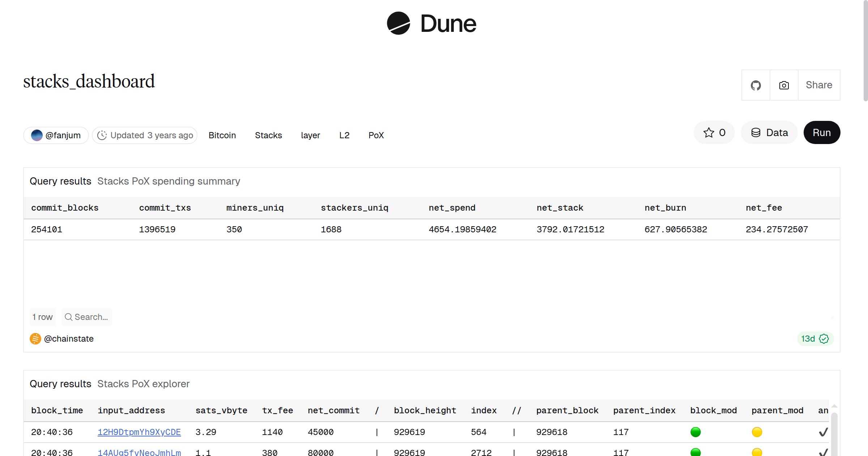The image size is (868, 456).
Task: Open the GitHub icon for this dashboard
Action: pos(756,85)
